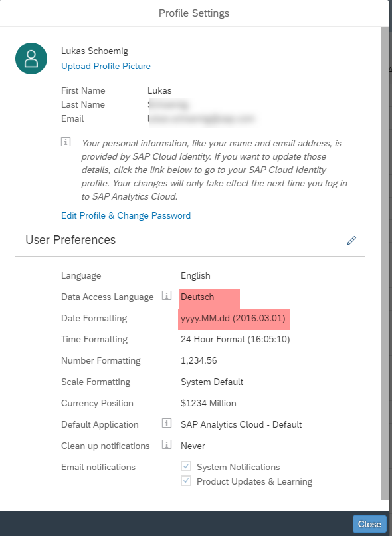Open Upload Profile Picture link

coord(106,66)
